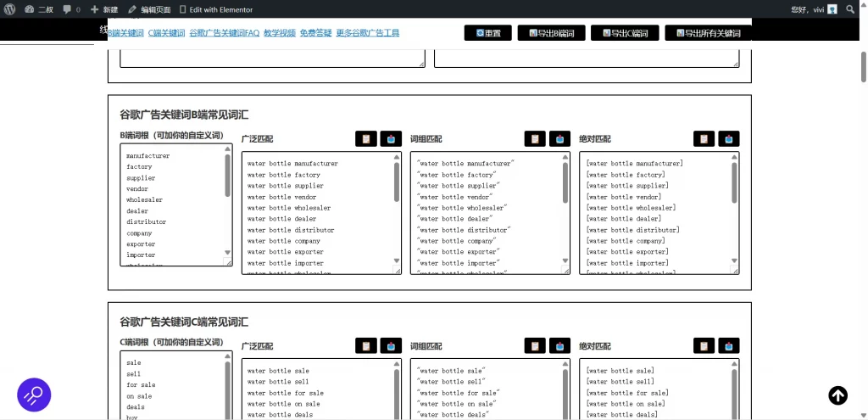868x420 pixels.
Task: Click inside the B端词根 text area
Action: pyautogui.click(x=172, y=204)
